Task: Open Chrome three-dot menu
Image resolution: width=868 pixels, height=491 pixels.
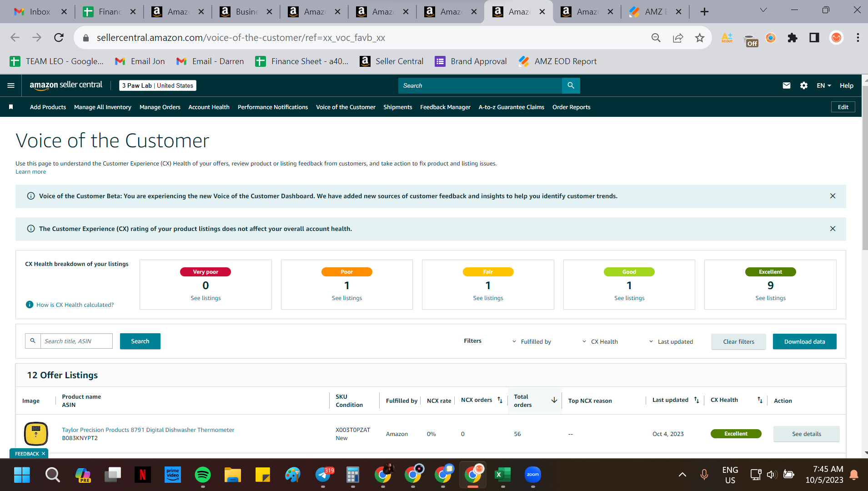Action: pos(858,38)
